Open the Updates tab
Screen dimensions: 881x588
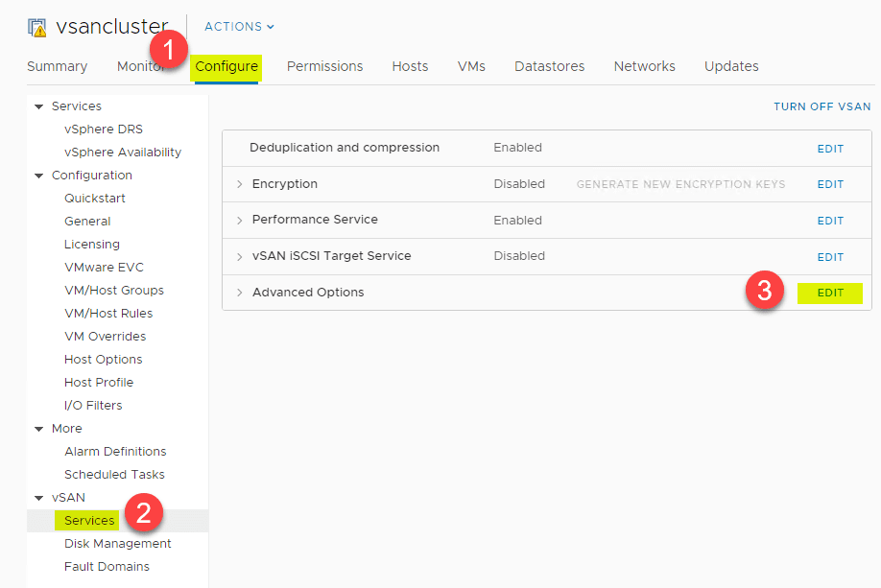[731, 66]
